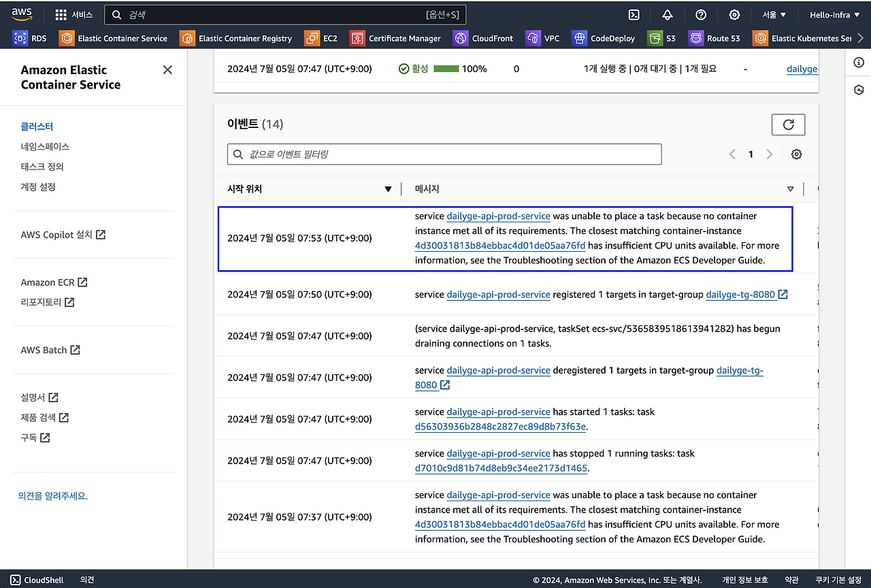Open dailyge-api-prod-service link in 07:37 event
The width and height of the screenshot is (871, 588).
click(498, 495)
